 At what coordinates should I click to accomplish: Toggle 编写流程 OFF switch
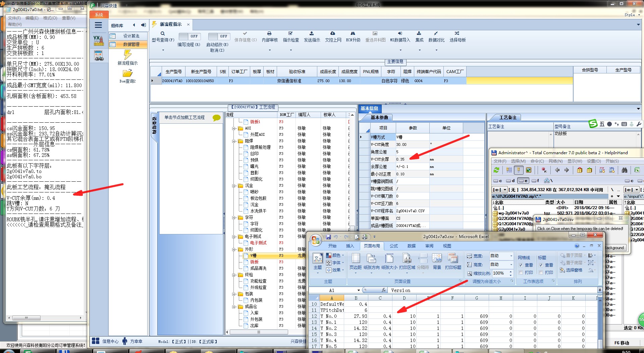[190, 36]
